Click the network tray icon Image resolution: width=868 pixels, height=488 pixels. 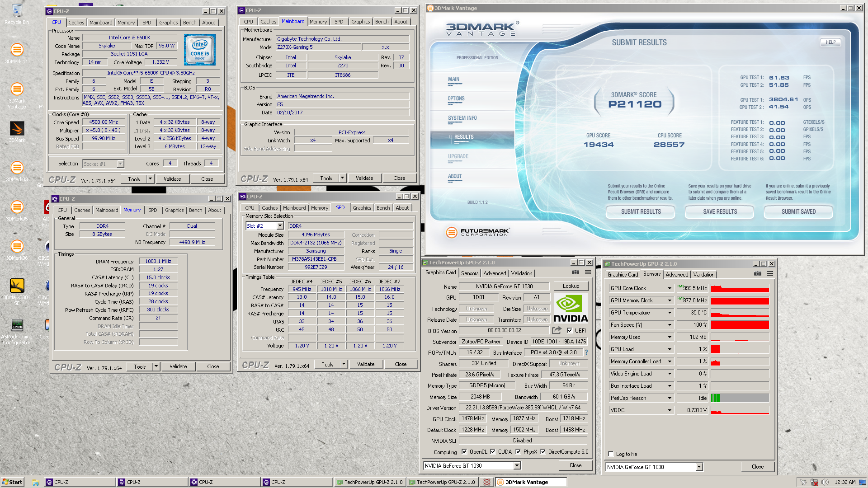(814, 482)
